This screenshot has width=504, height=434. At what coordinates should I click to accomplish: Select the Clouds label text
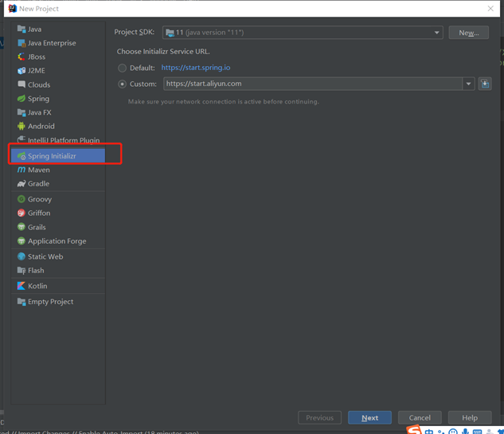pyautogui.click(x=39, y=85)
